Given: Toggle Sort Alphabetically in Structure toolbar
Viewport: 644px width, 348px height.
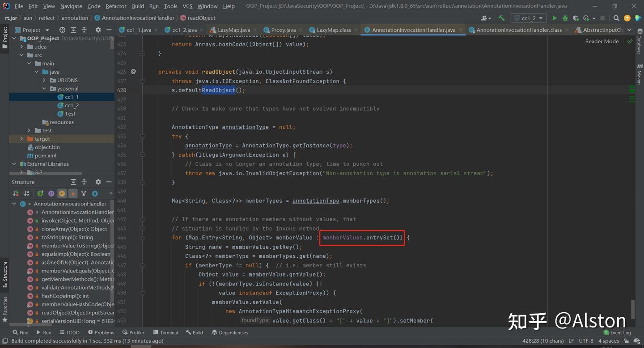Looking at the screenshot, I should 27,193.
